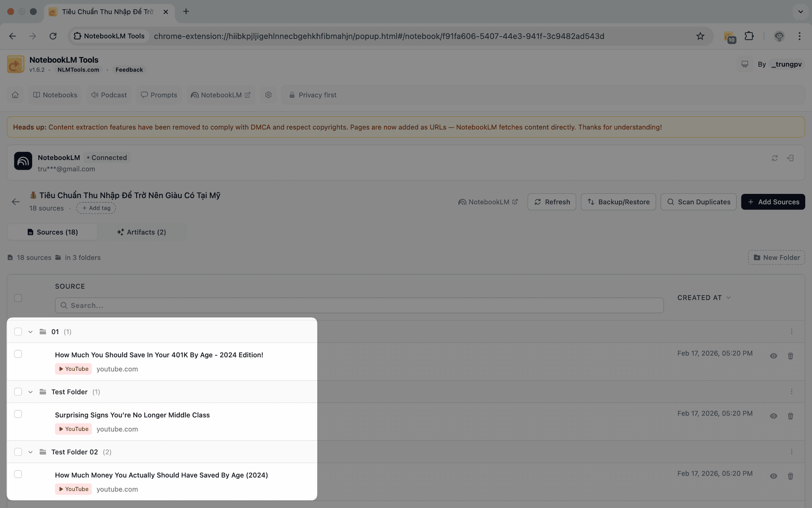This screenshot has height=508, width=812.
Task: Click display mode icon next to By _trungpv
Action: [x=744, y=64]
